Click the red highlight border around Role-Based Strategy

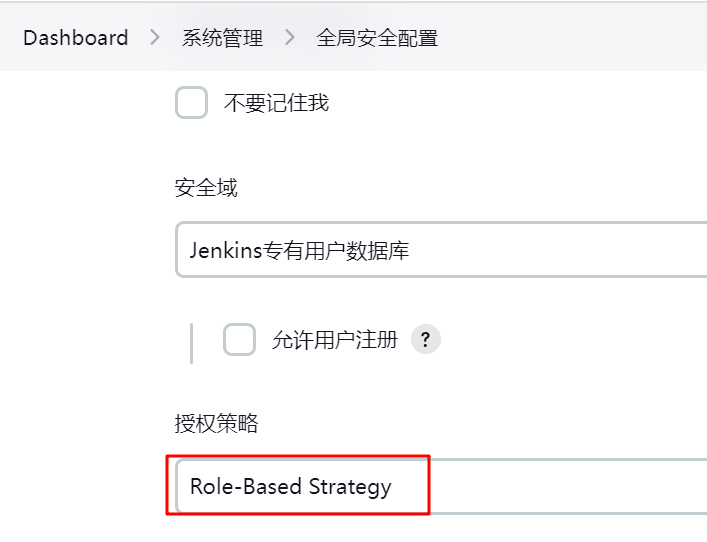pyautogui.click(x=429, y=485)
